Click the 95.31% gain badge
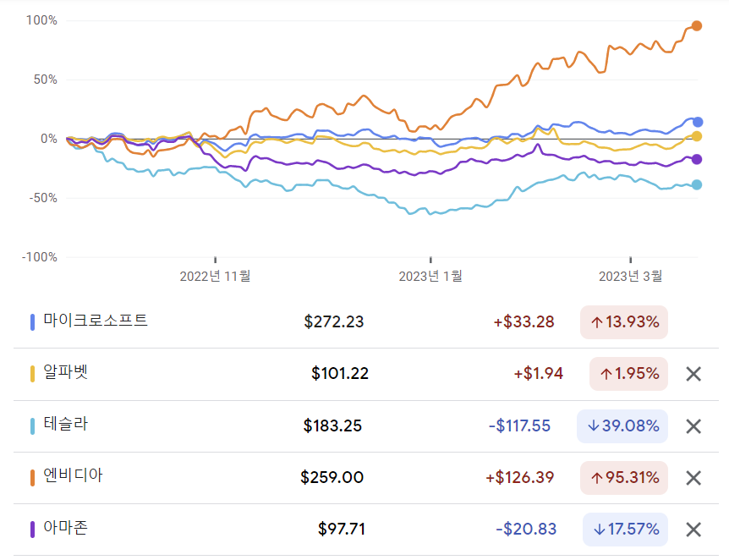 tap(624, 478)
